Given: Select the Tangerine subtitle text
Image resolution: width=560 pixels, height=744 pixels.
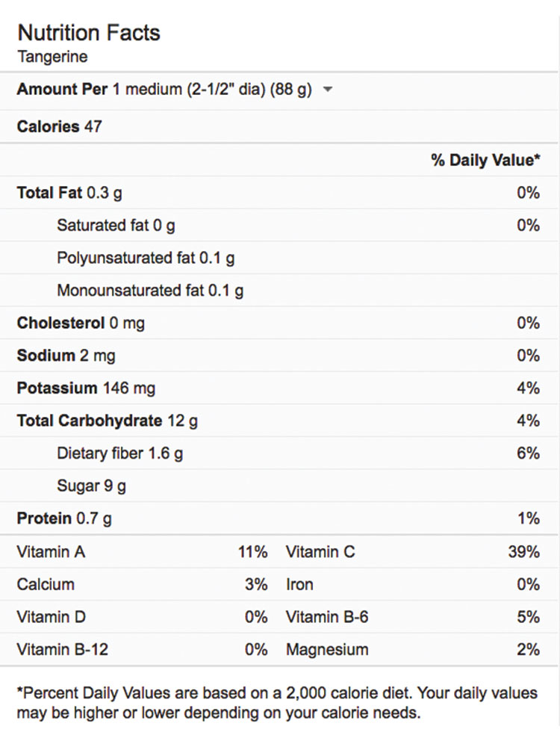Looking at the screenshot, I should pyautogui.click(x=52, y=57).
